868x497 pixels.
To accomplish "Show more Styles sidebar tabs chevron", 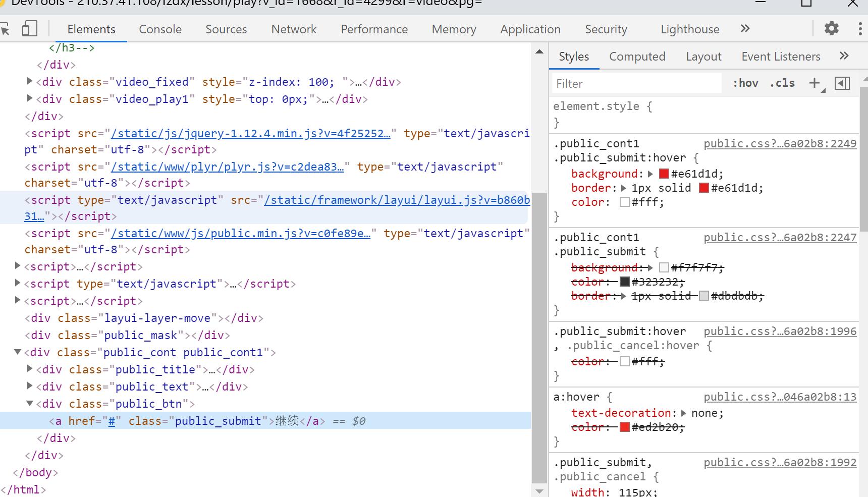I will [844, 56].
